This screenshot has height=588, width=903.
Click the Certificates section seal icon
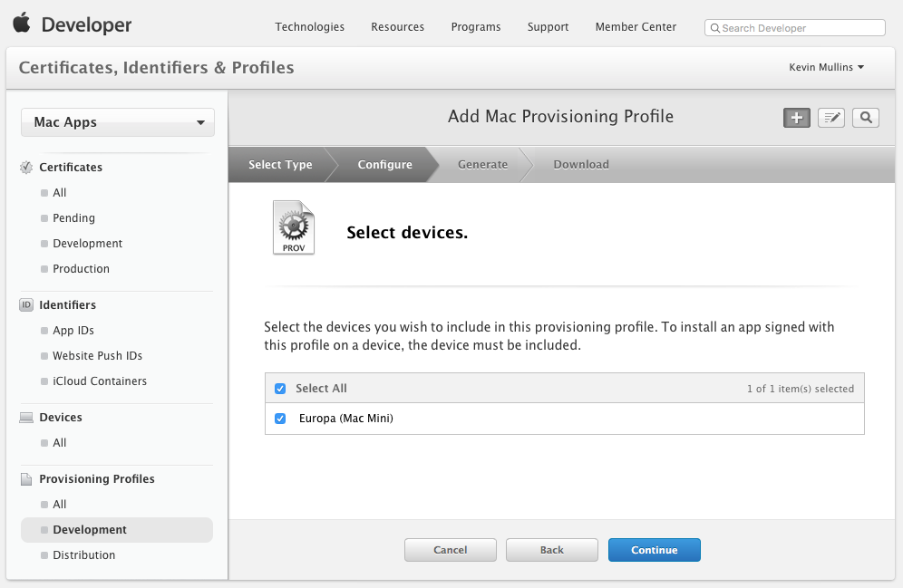pos(26,168)
